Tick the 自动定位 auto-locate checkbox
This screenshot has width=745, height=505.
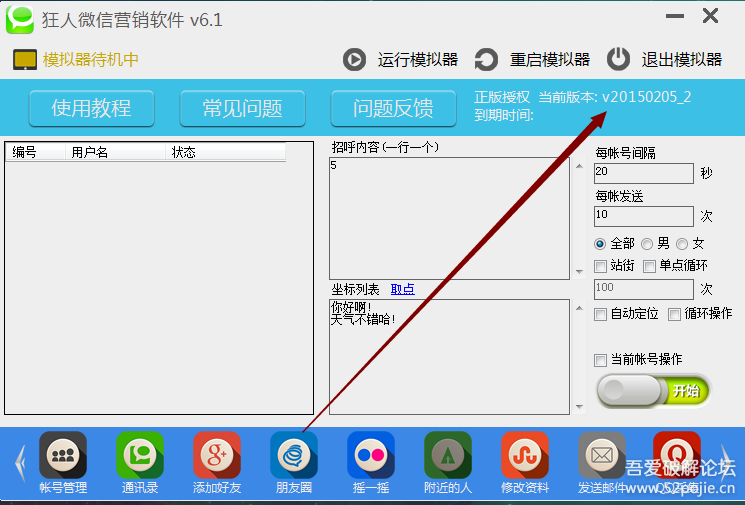click(x=601, y=314)
